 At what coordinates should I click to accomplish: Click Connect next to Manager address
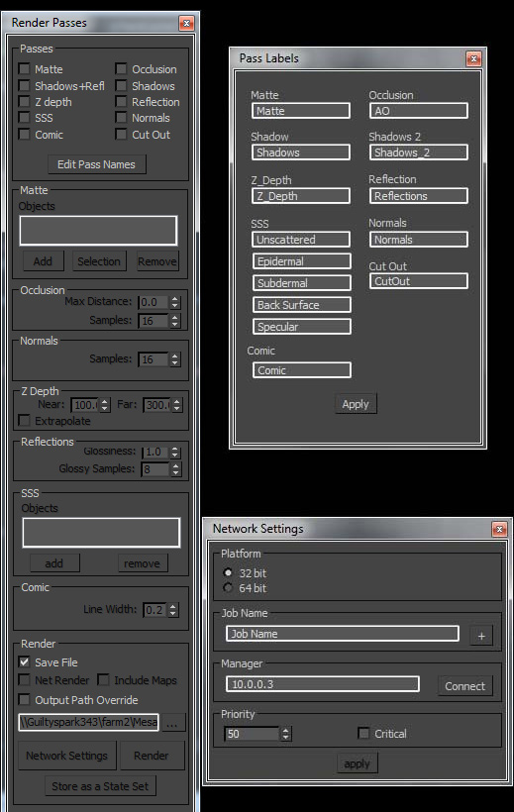coord(464,686)
